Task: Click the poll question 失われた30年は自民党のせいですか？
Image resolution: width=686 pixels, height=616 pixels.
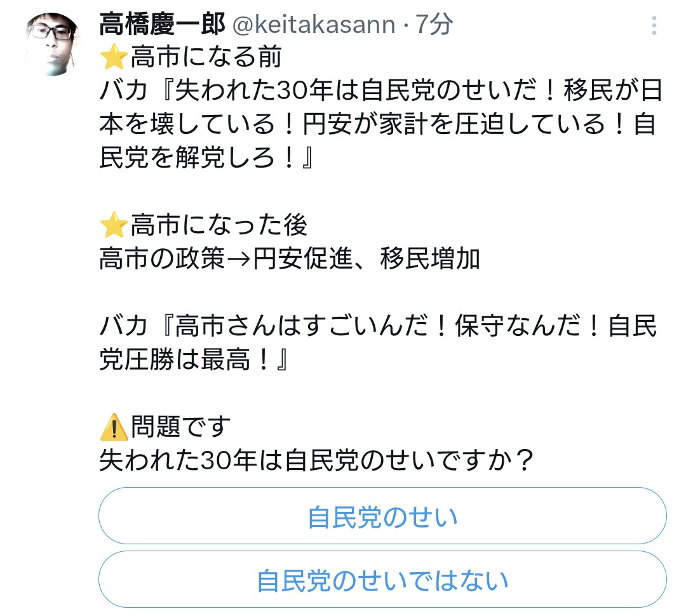Action: tap(316, 460)
